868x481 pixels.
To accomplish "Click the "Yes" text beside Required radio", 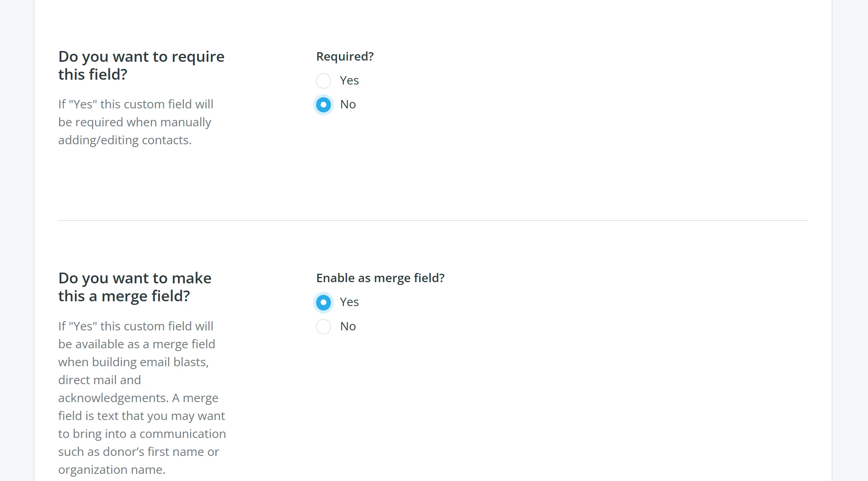I will (x=349, y=80).
